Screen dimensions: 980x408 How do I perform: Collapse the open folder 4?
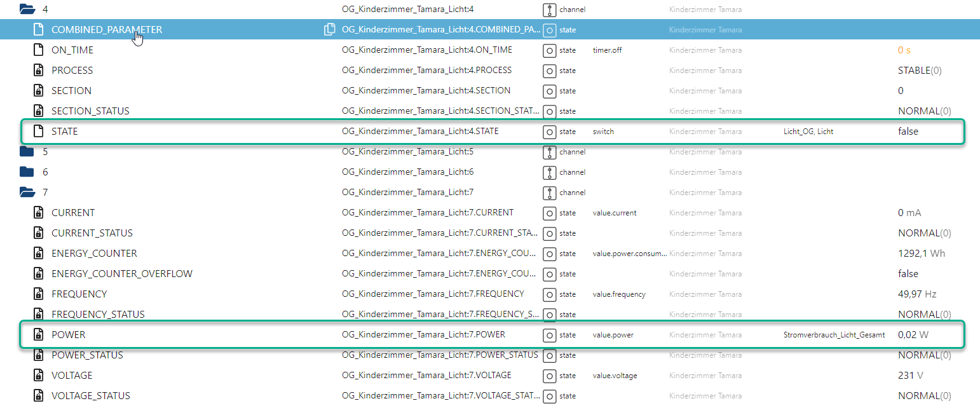point(27,9)
